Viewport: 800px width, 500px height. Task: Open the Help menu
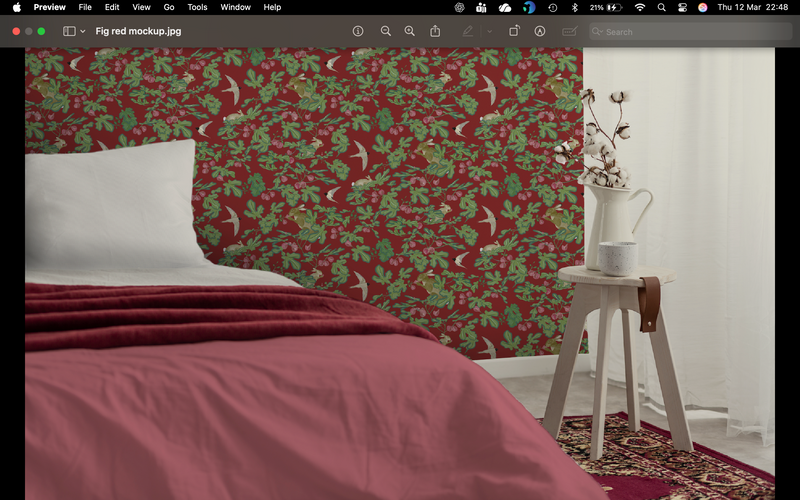(x=272, y=7)
